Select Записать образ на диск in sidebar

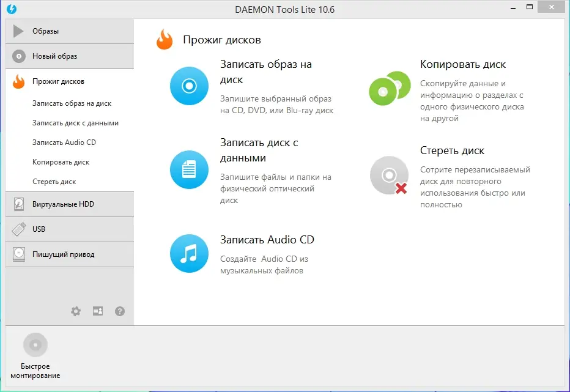[72, 103]
